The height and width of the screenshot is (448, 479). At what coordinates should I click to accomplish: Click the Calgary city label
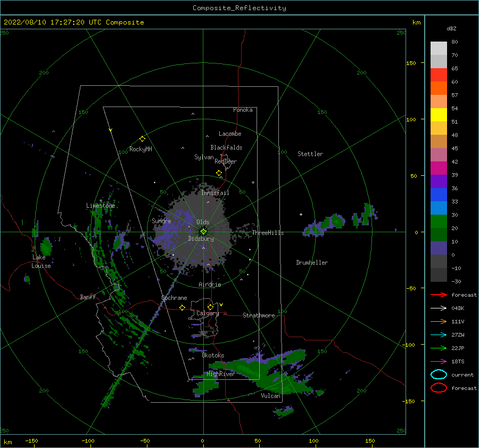208,313
